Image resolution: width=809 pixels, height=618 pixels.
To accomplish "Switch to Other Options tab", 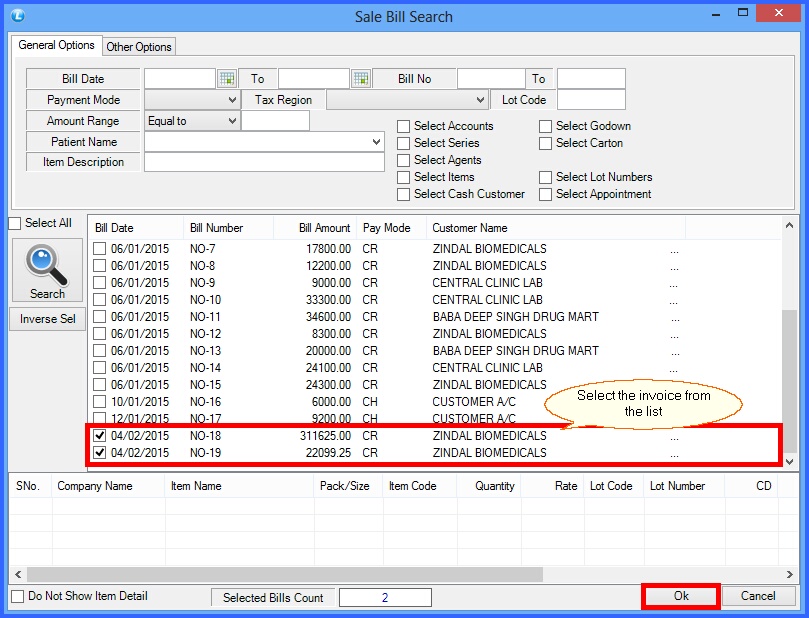I will 139,47.
